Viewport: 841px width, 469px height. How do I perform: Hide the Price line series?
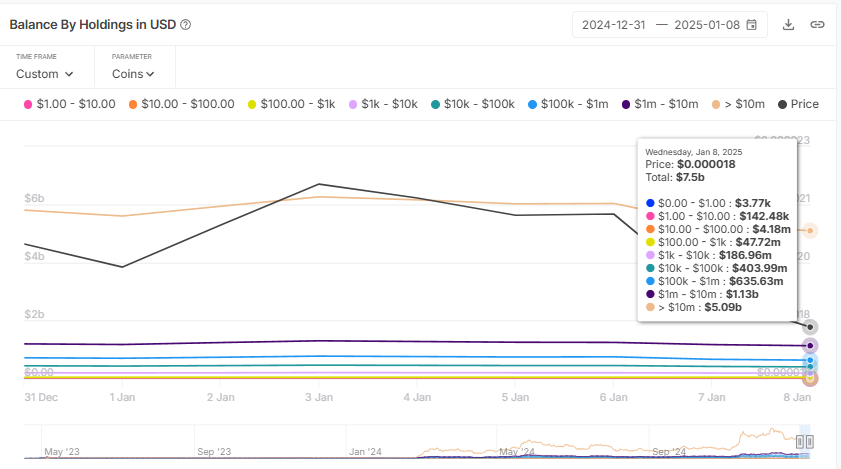click(797, 104)
